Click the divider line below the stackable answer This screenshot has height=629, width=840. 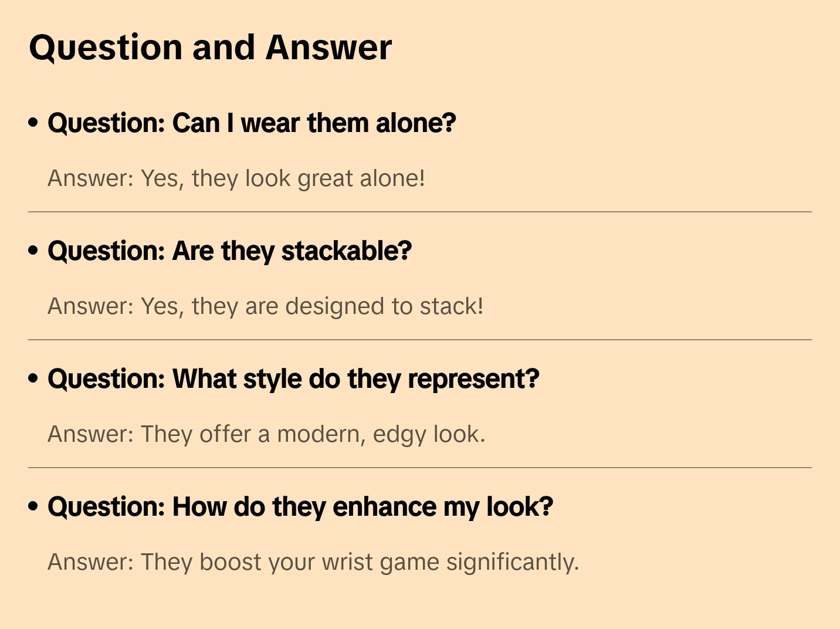tap(420, 340)
